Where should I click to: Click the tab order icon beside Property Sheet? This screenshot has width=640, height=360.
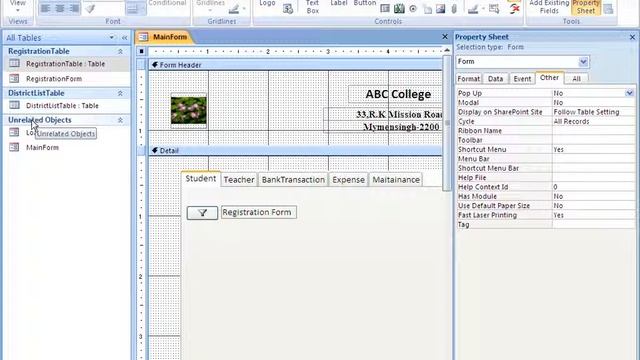pyautogui.click(x=608, y=9)
